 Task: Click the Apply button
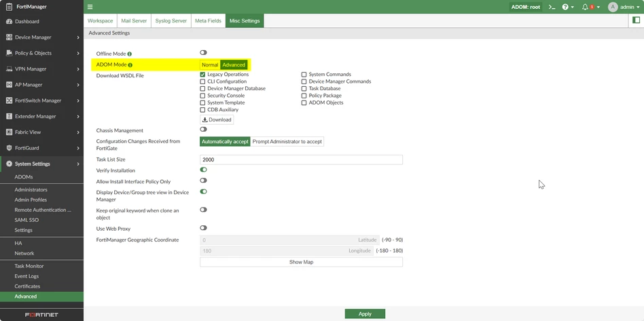click(x=365, y=314)
